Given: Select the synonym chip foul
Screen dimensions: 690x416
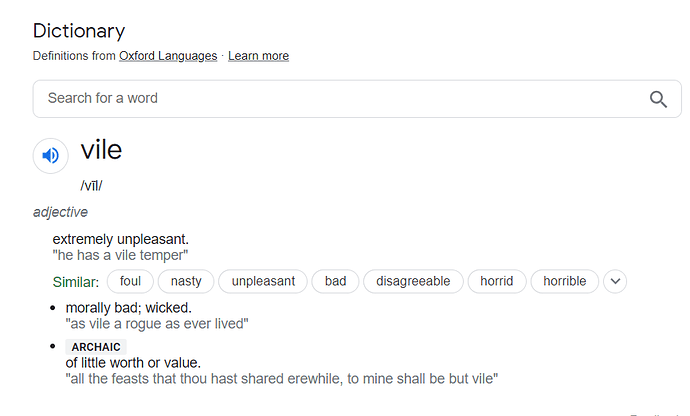Looking at the screenshot, I should coord(130,281).
